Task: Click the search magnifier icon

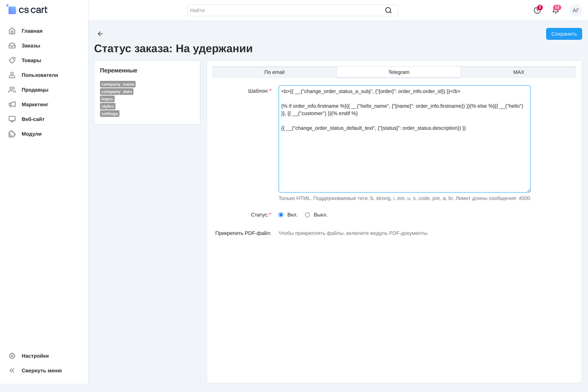Action: click(389, 10)
